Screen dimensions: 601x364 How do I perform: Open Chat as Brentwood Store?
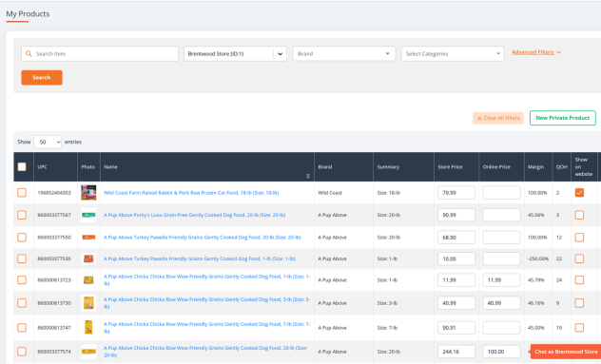pyautogui.click(x=566, y=352)
